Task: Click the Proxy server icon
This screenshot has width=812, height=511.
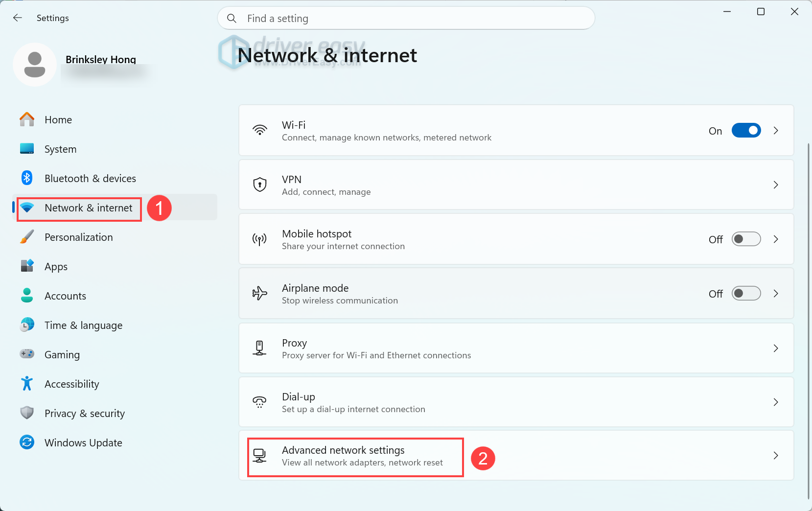Action: [260, 348]
